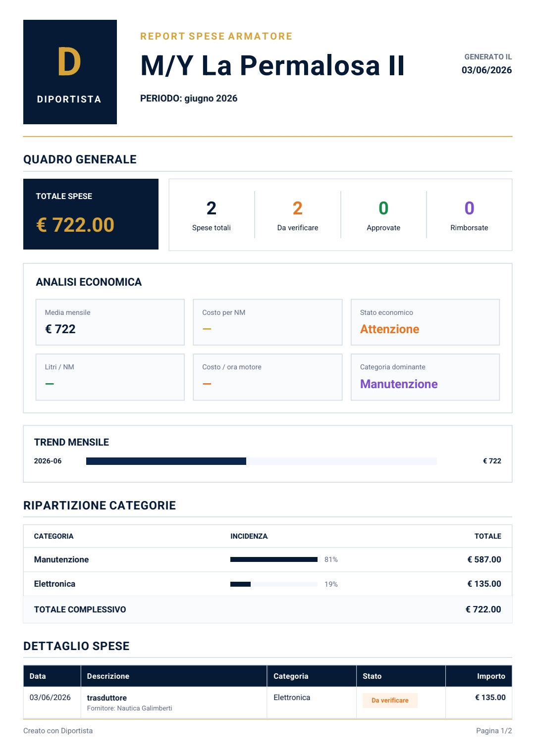
Task: Select the € 587.00 Manutenzione total
Action: (x=484, y=559)
